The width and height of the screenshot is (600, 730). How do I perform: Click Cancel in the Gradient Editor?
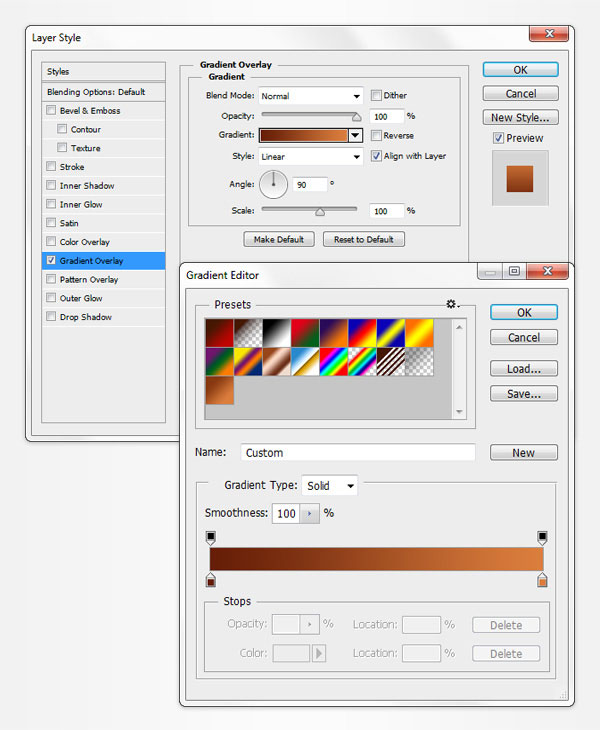(x=524, y=337)
